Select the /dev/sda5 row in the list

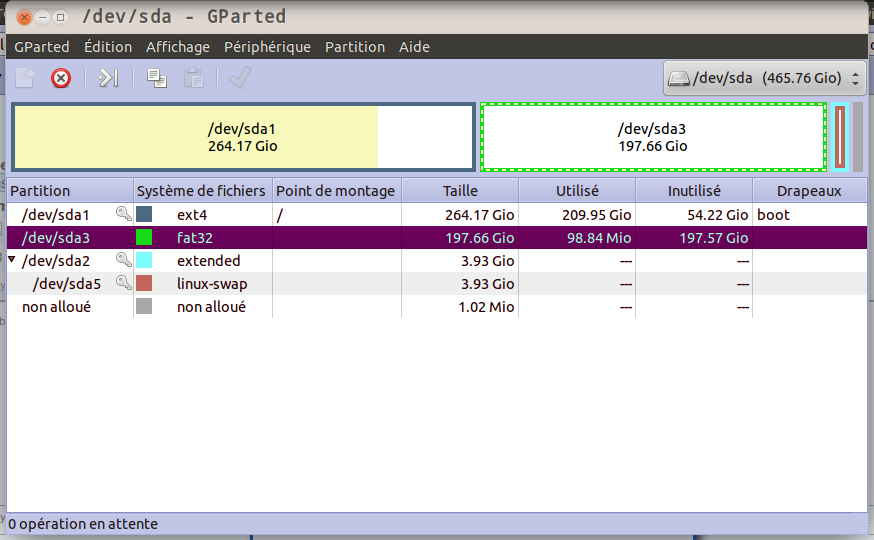pos(436,283)
